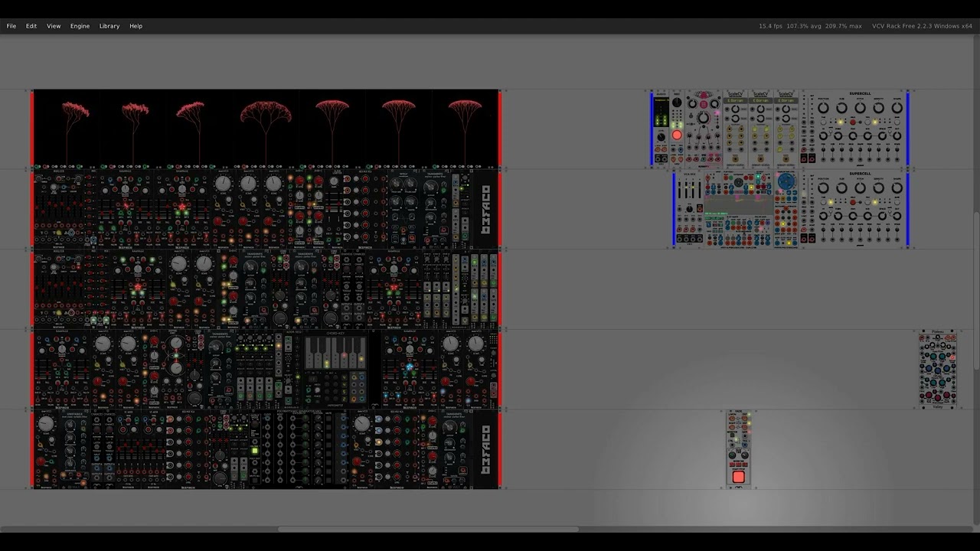Open the first ScaleCV E Dorian scale display
Viewport: 980px width, 551px height.
click(735, 100)
